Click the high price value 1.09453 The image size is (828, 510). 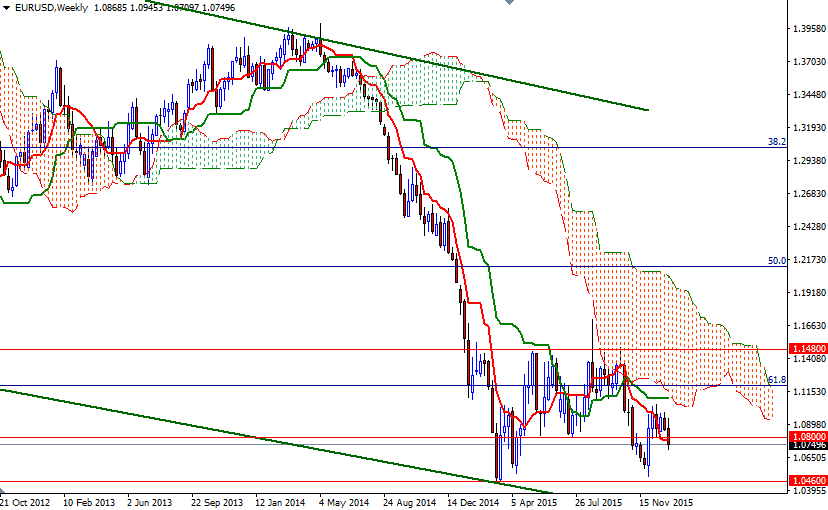pos(146,8)
